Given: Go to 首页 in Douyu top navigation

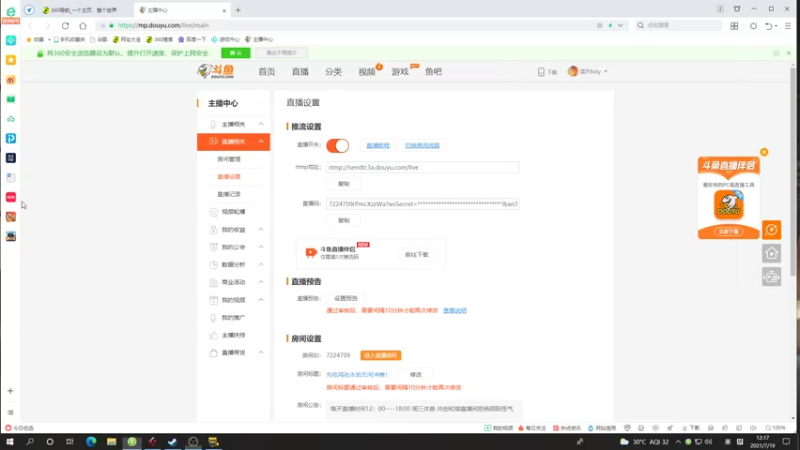Looking at the screenshot, I should point(266,72).
